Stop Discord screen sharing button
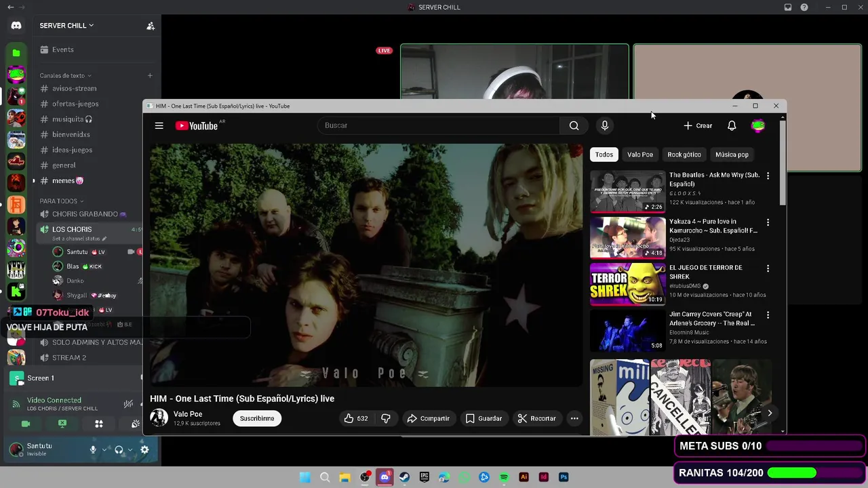 62,424
